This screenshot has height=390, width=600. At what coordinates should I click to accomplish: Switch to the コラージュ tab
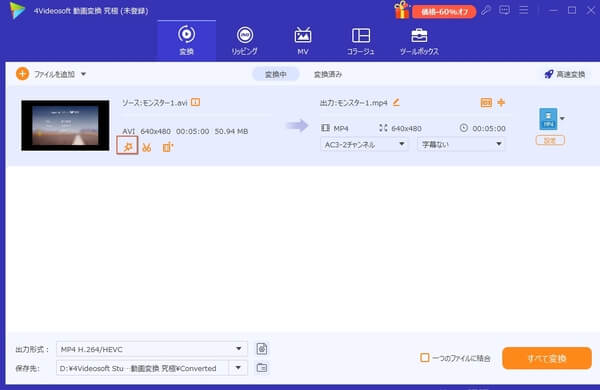[x=360, y=41]
